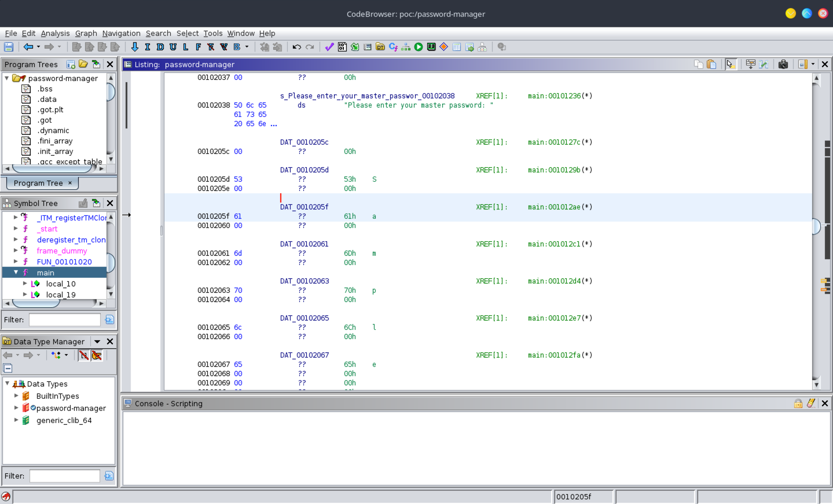Click the Symbol Tree horizontal scrollbar thumb
The width and height of the screenshot is (833, 504).
click(x=36, y=303)
